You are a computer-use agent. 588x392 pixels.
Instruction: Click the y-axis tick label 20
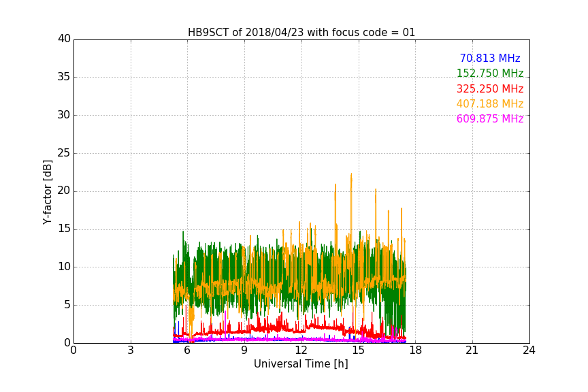[64, 191]
